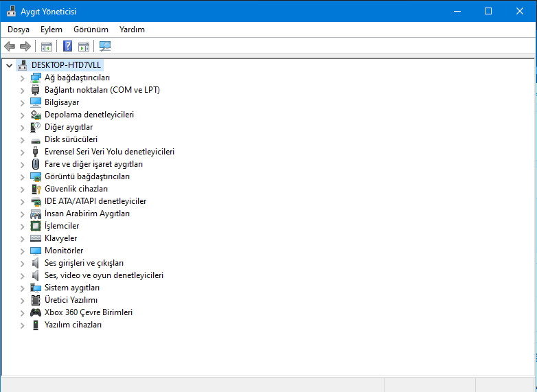Viewport: 537px width, 392px height.
Task: Expand Ses, video ve oyun denetleyicileri
Action: point(23,275)
